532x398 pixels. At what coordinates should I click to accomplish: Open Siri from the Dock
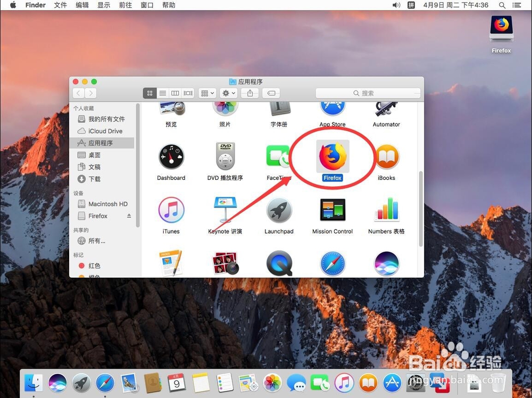click(57, 383)
